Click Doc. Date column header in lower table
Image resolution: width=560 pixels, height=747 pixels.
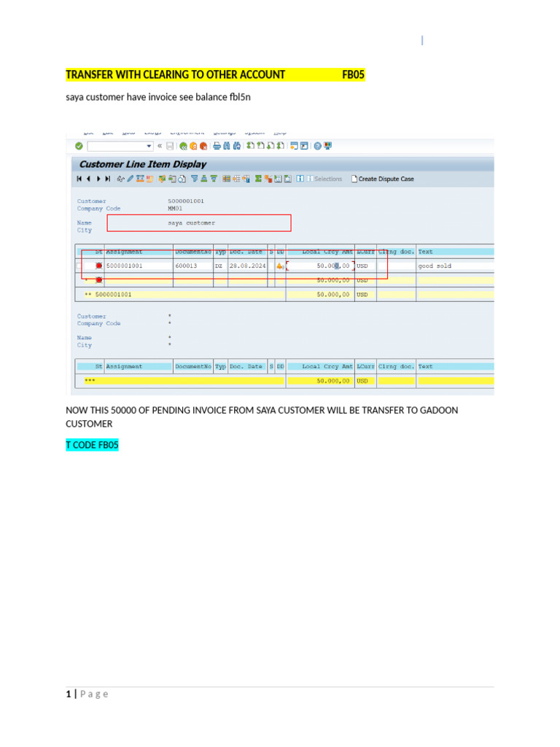click(246, 366)
